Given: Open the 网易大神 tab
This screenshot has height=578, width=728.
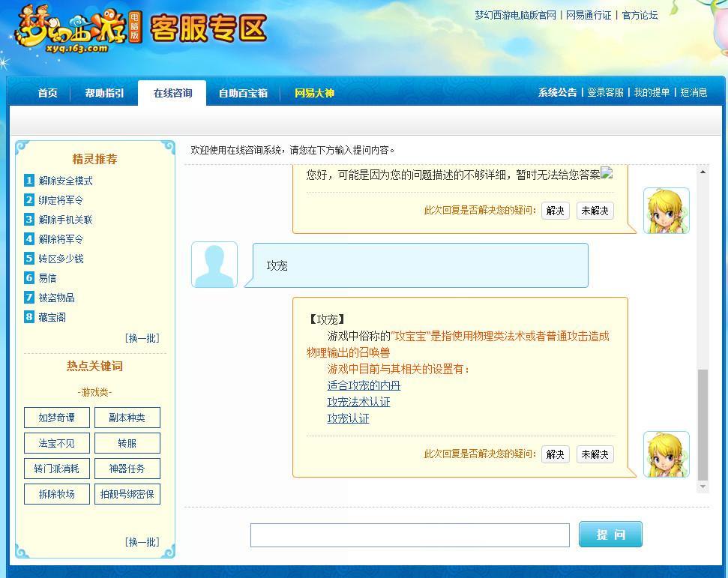Looking at the screenshot, I should (314, 93).
